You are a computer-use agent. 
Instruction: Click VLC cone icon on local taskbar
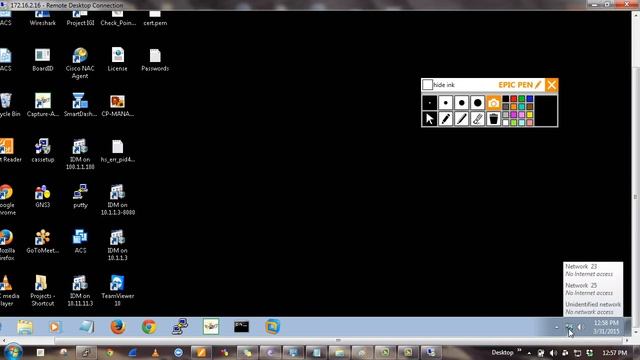(155, 353)
